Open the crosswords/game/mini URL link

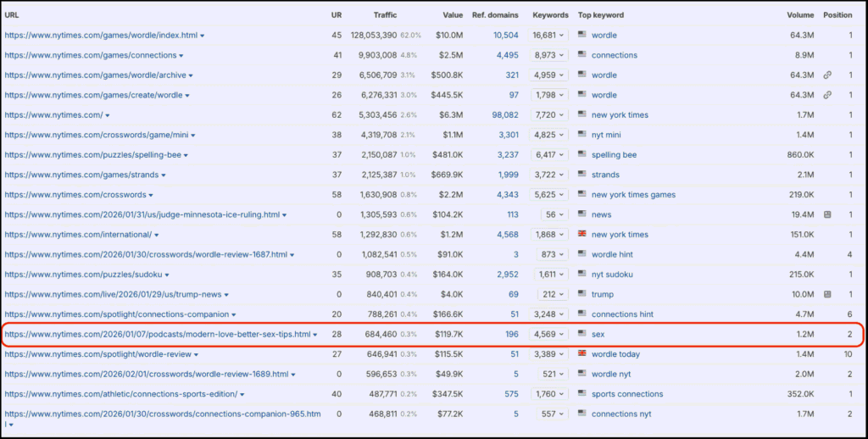coord(97,135)
